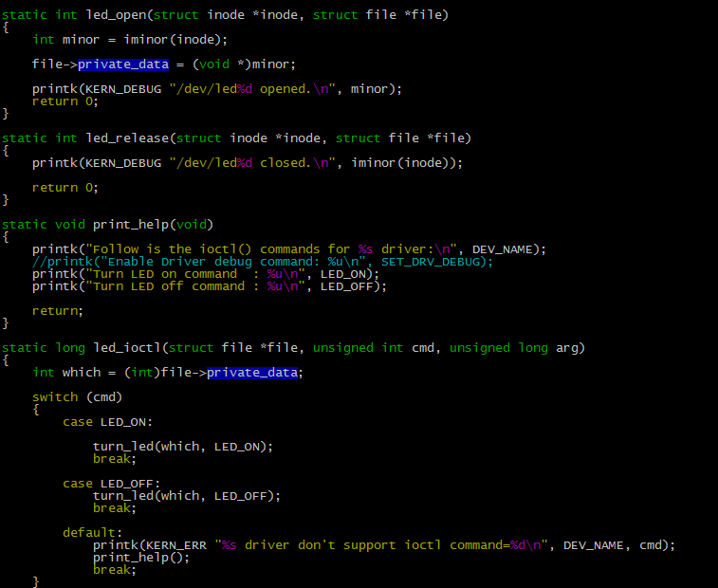Click the print_help function definition name
Screen dimensions: 718x588
pos(131,225)
